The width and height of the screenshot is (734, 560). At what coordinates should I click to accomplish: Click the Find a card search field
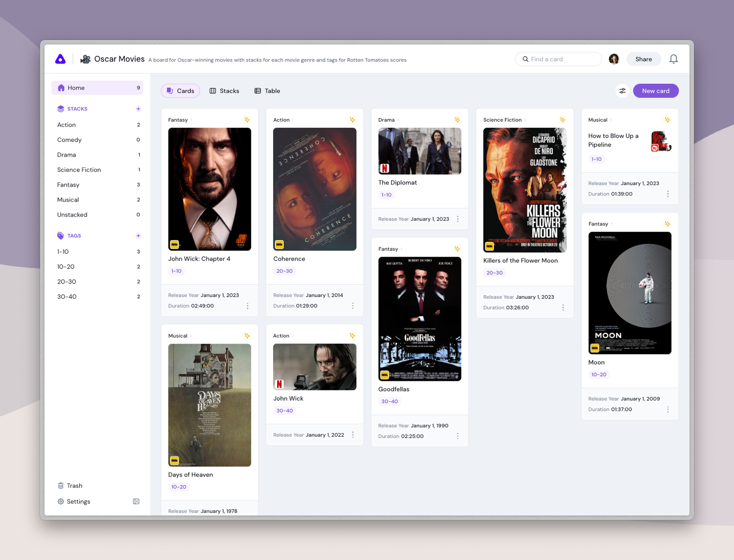[558, 59]
